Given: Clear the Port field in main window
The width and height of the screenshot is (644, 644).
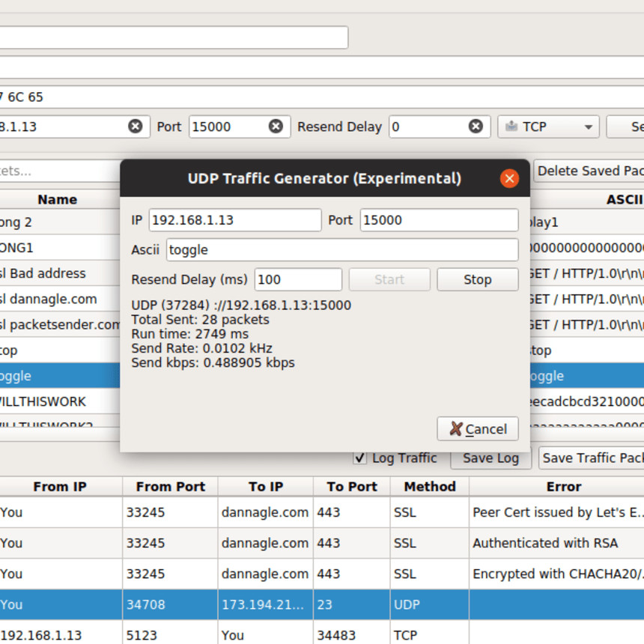Looking at the screenshot, I should pyautogui.click(x=276, y=127).
